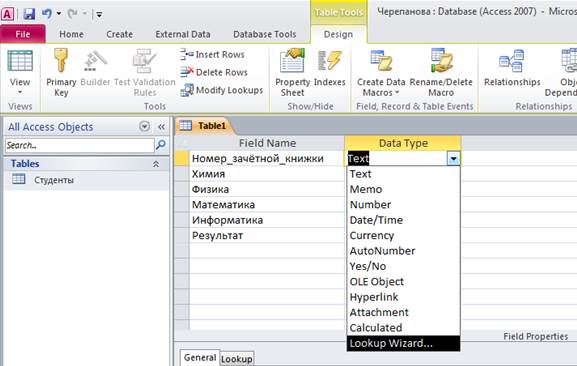This screenshot has height=366, width=577.
Task: Choose Number data type
Action: tap(403, 205)
